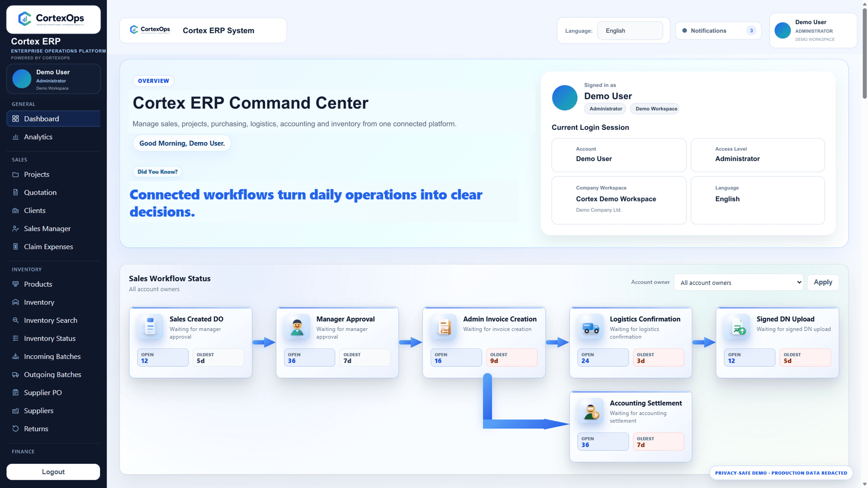Click the Quotation document icon
The height and width of the screenshot is (488, 868).
pyautogui.click(x=16, y=192)
